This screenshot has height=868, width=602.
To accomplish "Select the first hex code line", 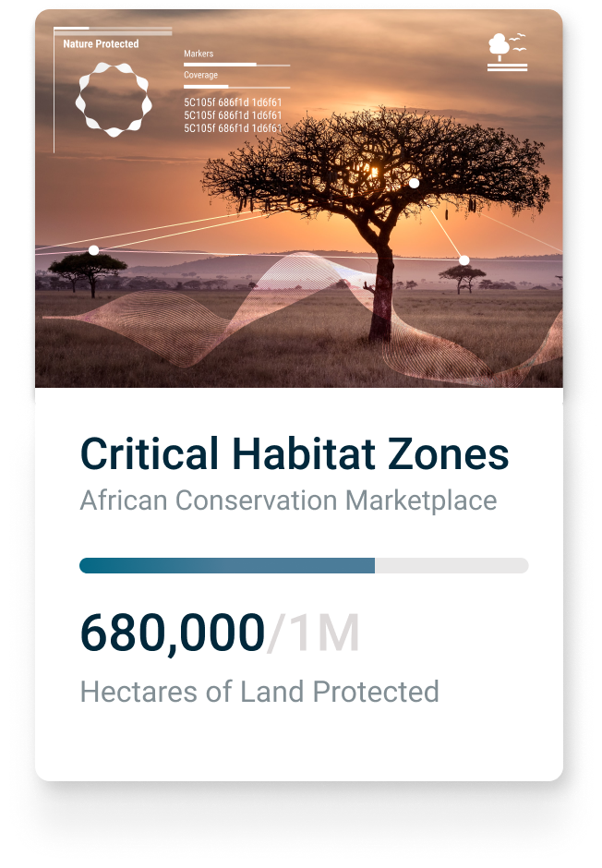I will [233, 102].
